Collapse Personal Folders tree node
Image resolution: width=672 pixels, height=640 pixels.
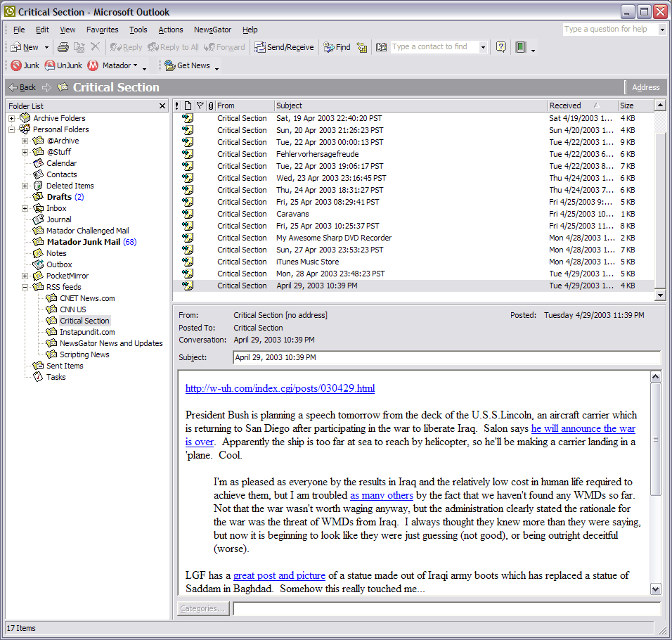[x=11, y=129]
